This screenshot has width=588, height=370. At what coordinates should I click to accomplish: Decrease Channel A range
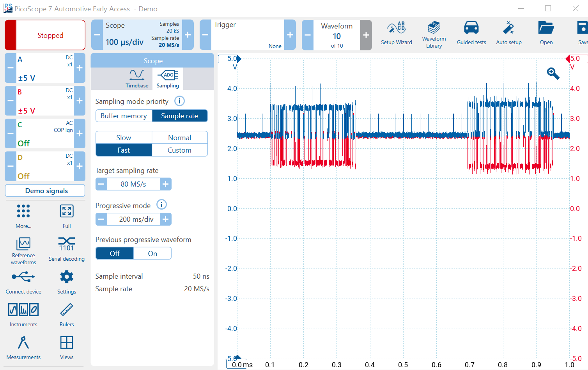[x=11, y=68]
